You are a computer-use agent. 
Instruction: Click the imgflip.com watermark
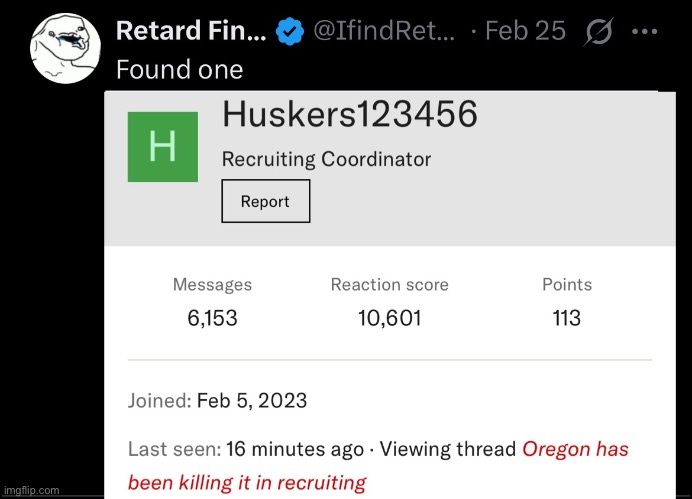coord(31,490)
